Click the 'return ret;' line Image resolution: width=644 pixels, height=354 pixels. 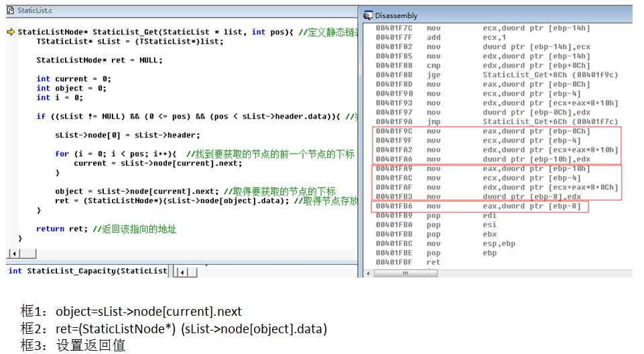106,229
